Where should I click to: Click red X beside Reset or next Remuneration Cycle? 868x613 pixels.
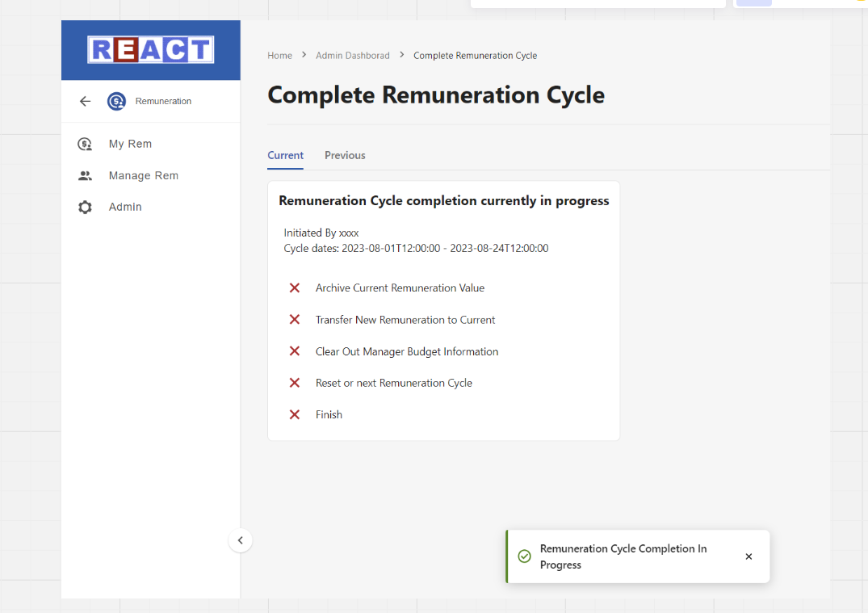point(295,383)
